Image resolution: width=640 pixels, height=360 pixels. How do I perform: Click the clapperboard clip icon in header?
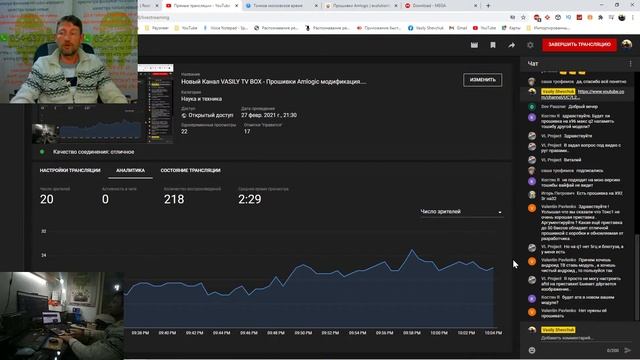point(474,45)
